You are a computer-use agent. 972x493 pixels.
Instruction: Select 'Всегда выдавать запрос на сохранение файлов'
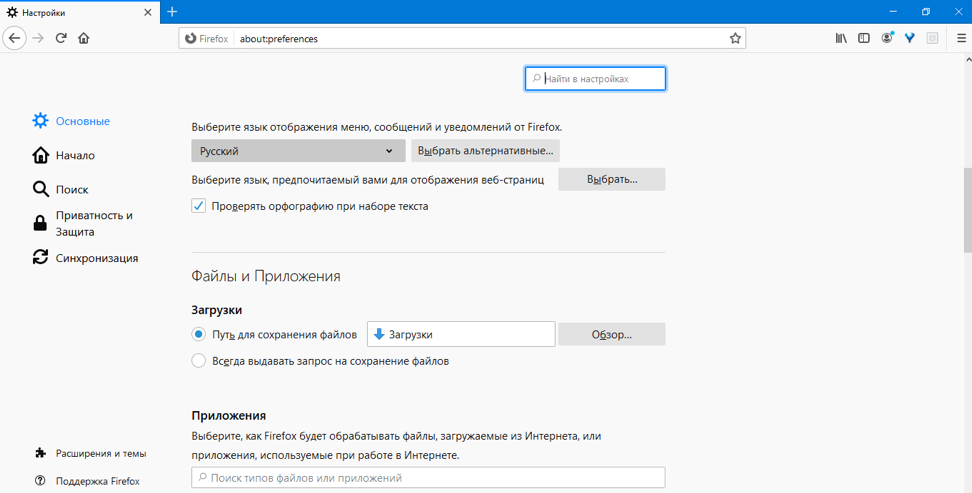[x=199, y=361]
